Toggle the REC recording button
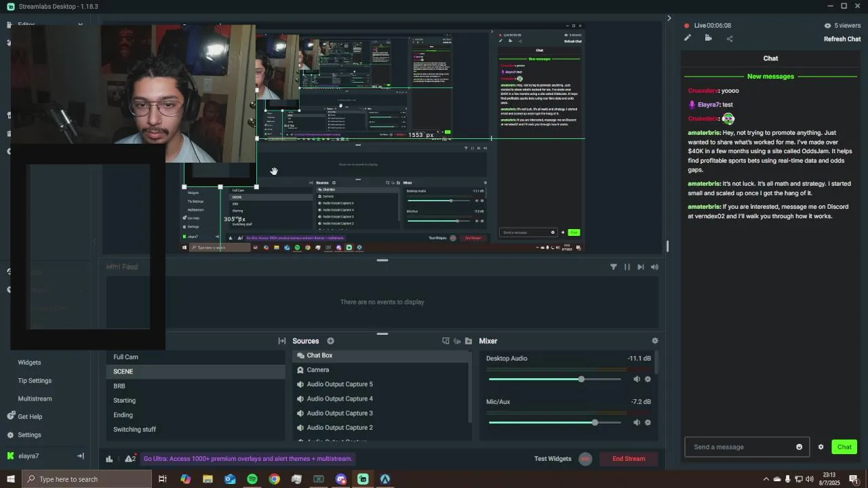This screenshot has width=868, height=488. (x=585, y=459)
